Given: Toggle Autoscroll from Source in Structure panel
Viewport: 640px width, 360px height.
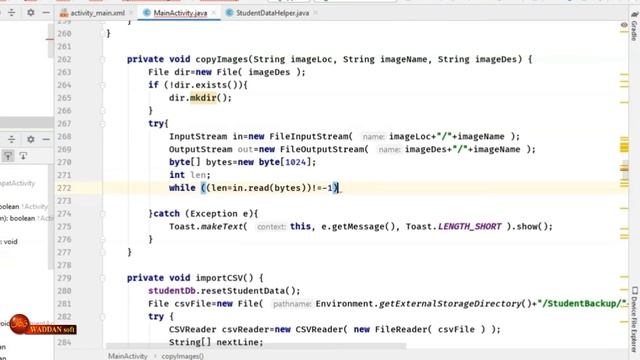Looking at the screenshot, I should click(23, 156).
